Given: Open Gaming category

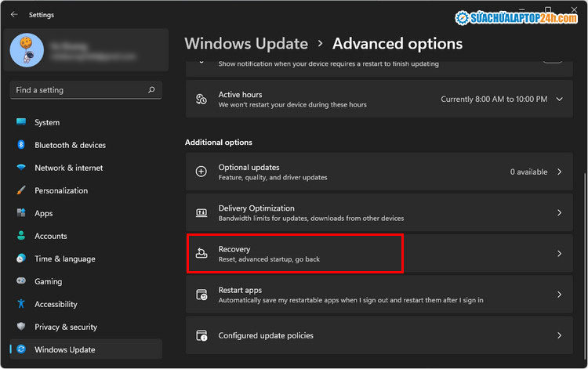Looking at the screenshot, I should pyautogui.click(x=86, y=281).
